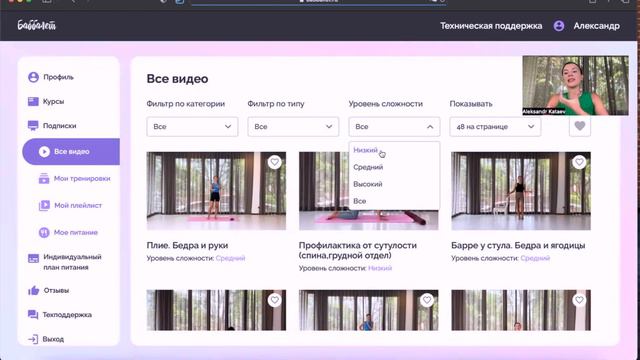Collapse the Уровень сложности dropdown
640x360 pixels.
(394, 127)
